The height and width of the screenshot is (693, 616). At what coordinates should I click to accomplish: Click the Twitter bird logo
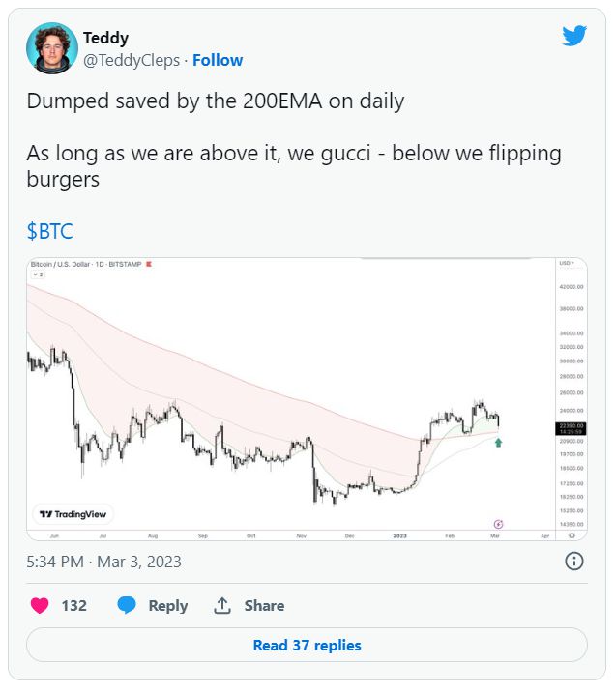(x=574, y=36)
